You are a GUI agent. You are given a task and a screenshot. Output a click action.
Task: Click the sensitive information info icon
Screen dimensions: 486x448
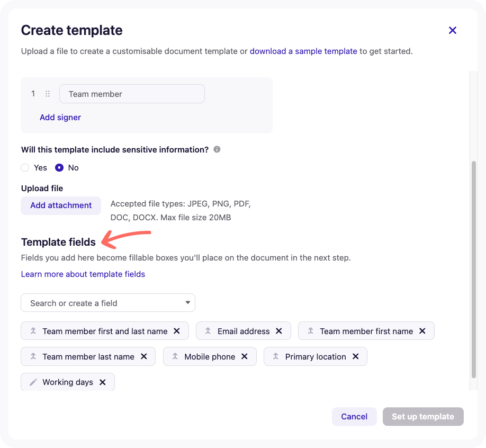pyautogui.click(x=217, y=149)
